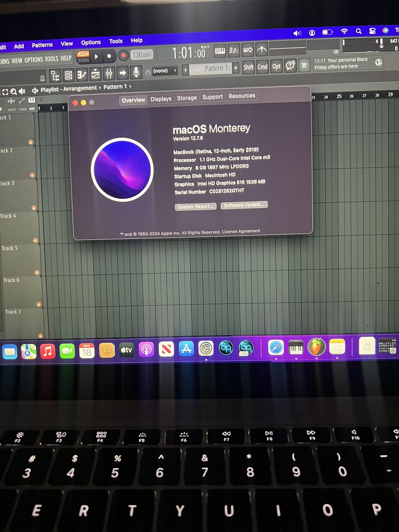Click the microphone recording icon
Viewport: 399px width, 532px height.
[x=136, y=73]
